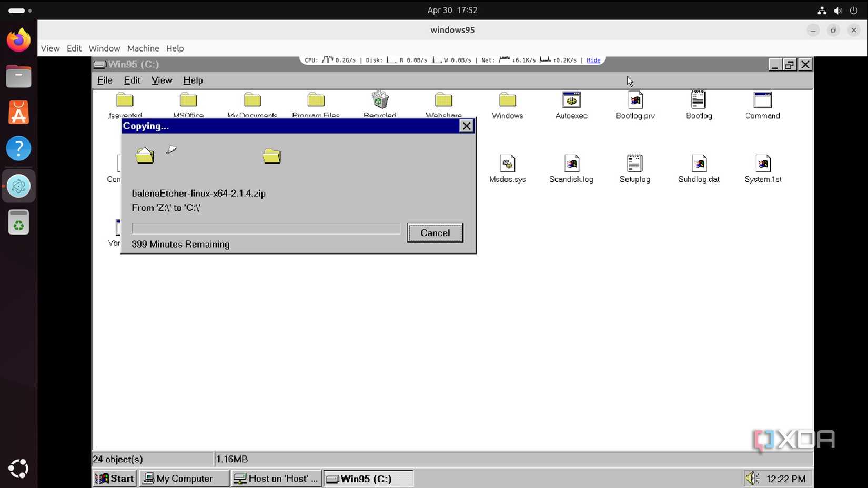
Task: Click the "24 object(s)" status text
Action: (x=118, y=459)
